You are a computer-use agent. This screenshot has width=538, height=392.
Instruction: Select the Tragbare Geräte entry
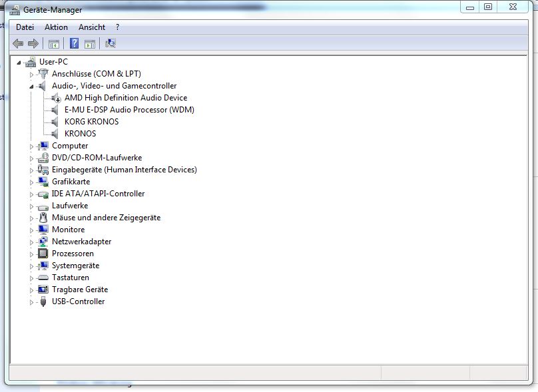[80, 290]
